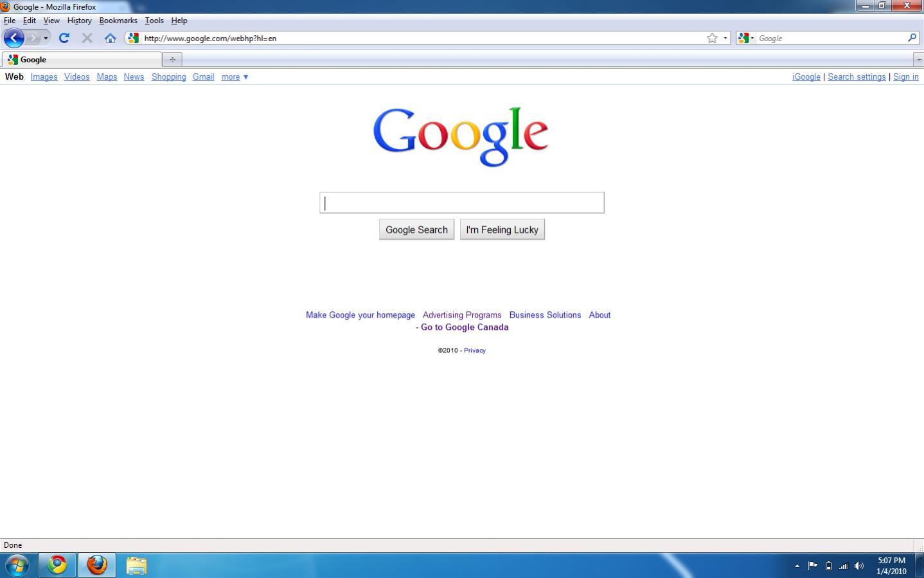Open the Windows Start orb

(16, 565)
